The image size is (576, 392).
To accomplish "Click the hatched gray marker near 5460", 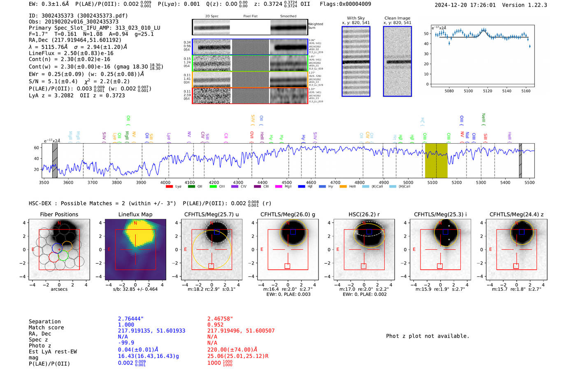I will tap(520, 160).
